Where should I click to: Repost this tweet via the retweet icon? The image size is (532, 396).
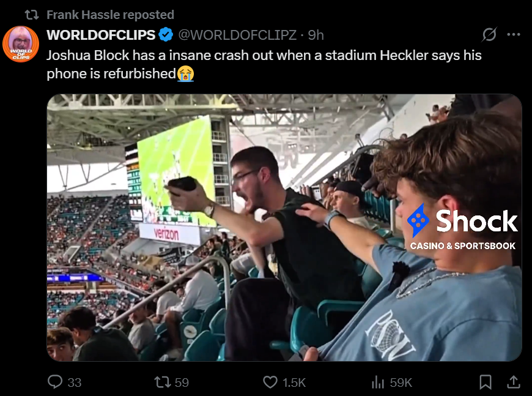click(x=162, y=382)
